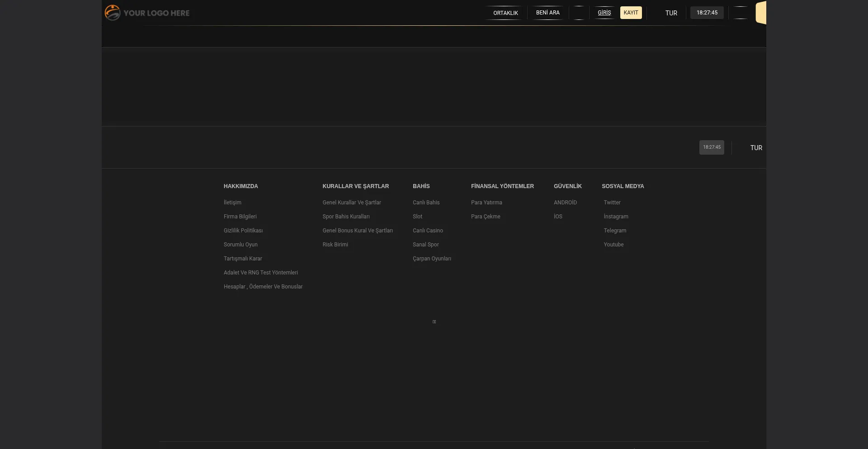Select the BENİ ARA header item
Screen dimensions: 868x449
click(x=547, y=13)
